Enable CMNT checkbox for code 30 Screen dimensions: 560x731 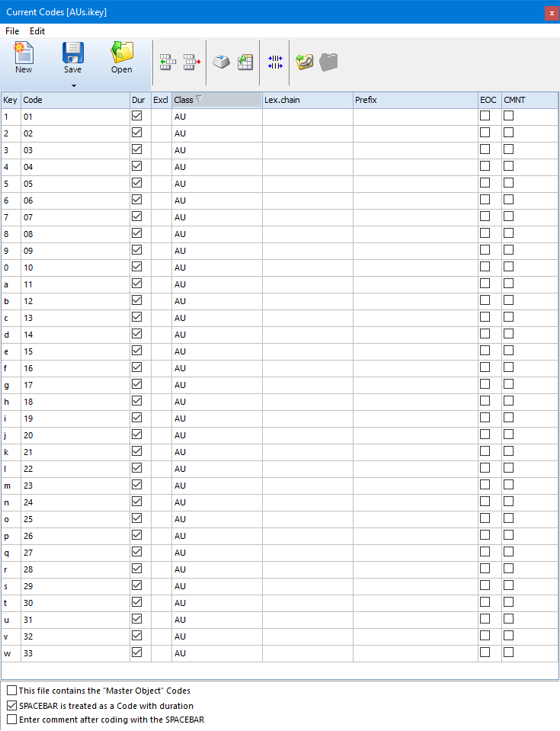point(509,602)
